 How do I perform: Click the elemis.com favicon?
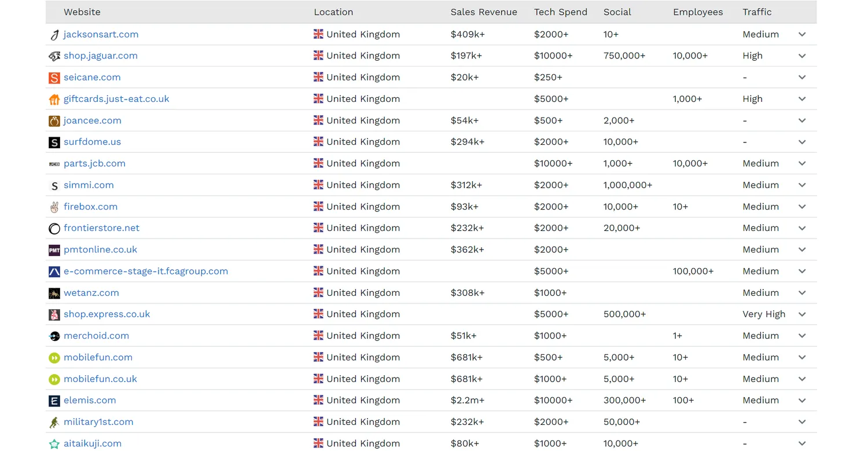click(54, 401)
